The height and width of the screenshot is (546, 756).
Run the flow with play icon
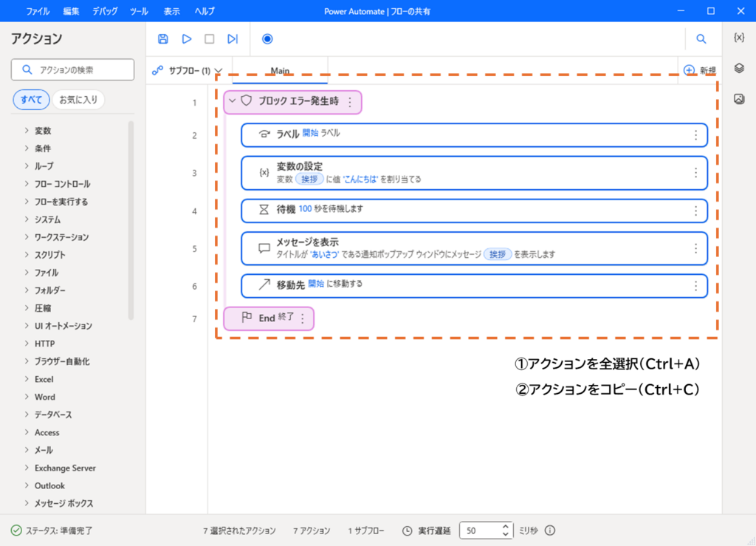click(x=187, y=39)
